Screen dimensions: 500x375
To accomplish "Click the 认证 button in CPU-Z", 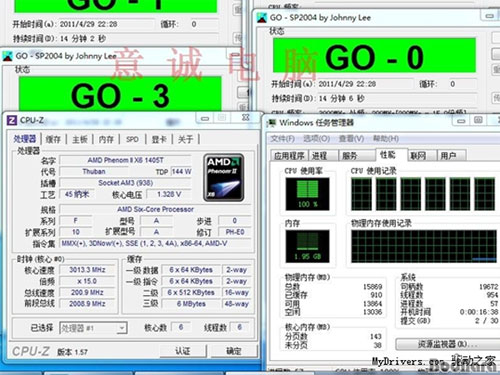I will pyautogui.click(x=183, y=351).
